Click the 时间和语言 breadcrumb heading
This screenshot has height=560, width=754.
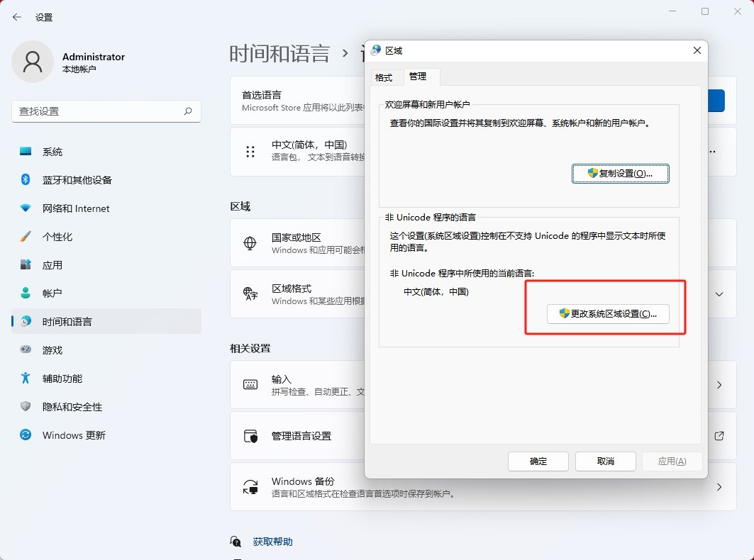pyautogui.click(x=279, y=53)
